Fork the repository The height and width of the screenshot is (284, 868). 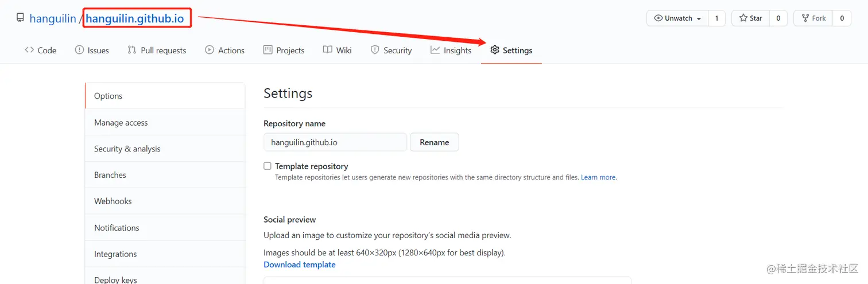click(x=813, y=18)
